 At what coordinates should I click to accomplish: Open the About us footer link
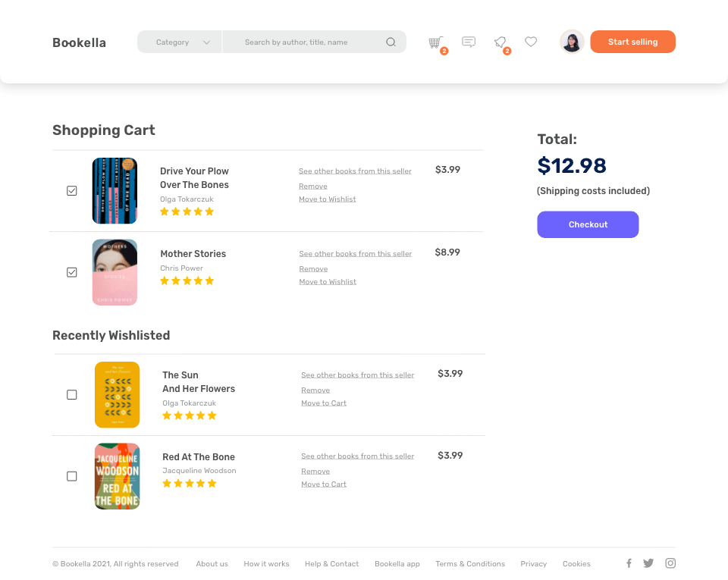(212, 564)
